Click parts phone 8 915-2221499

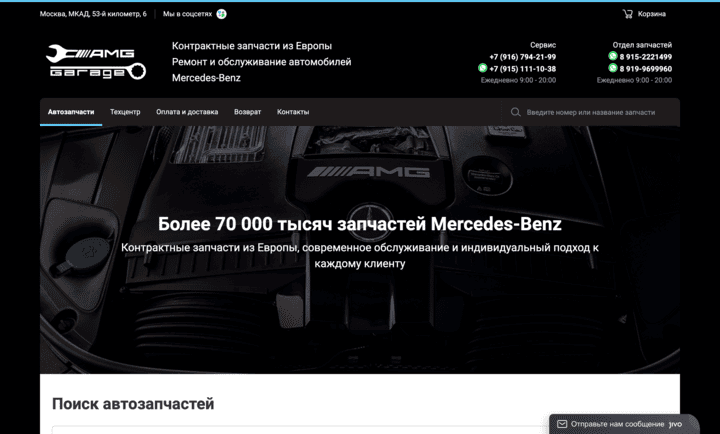(x=646, y=57)
